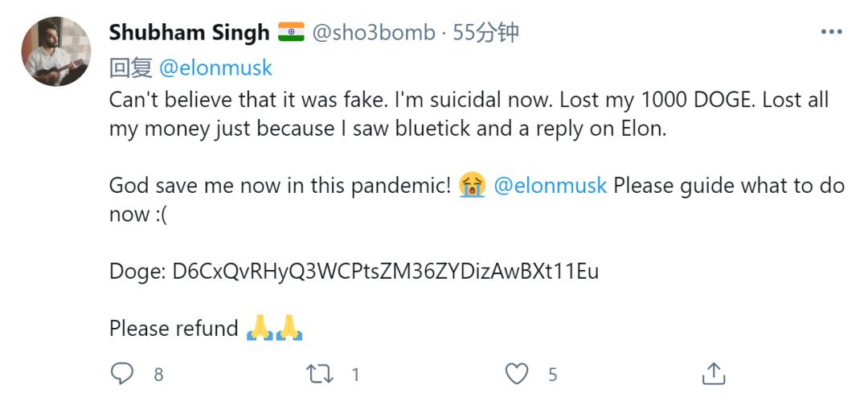Click the Doge wallet address text
The image size is (868, 405).
coord(386,272)
